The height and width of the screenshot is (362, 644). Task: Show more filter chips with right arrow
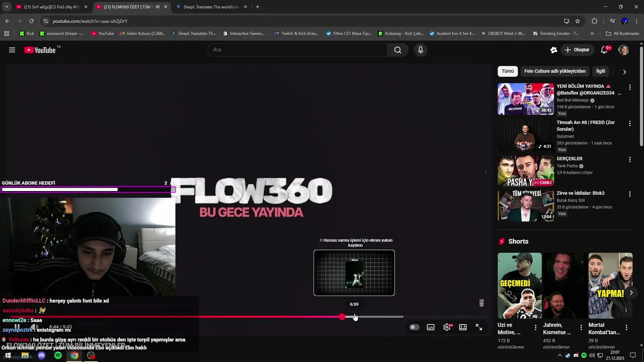point(624,72)
